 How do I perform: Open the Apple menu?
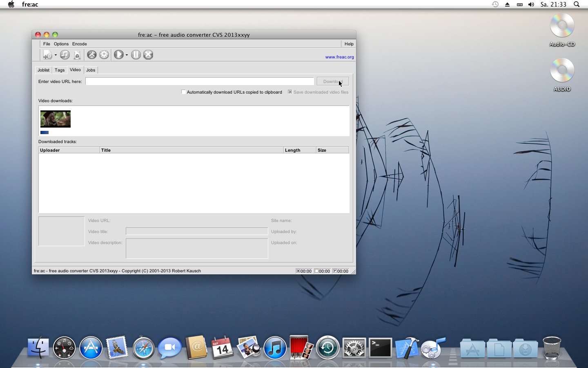pyautogui.click(x=11, y=4)
